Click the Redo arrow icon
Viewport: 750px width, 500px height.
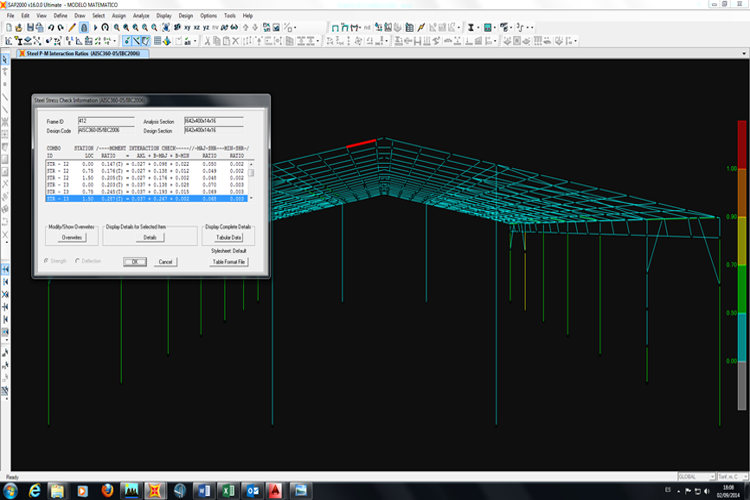60,28
